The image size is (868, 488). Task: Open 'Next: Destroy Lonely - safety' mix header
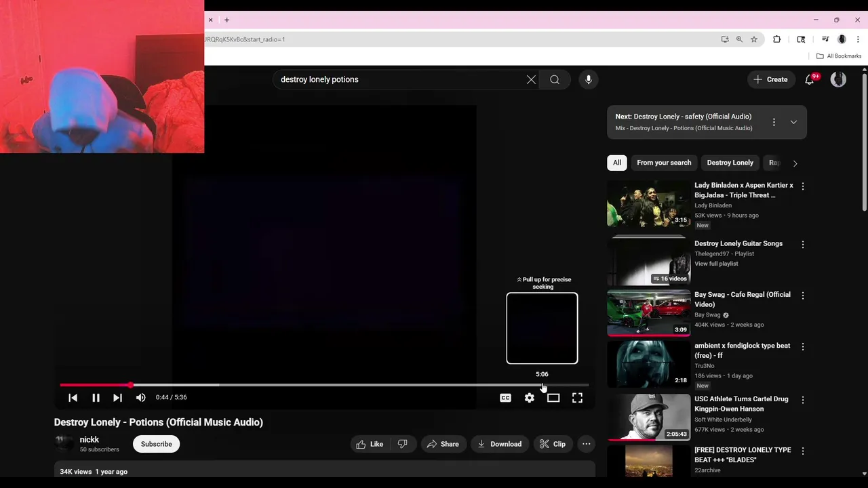pyautogui.click(x=684, y=117)
